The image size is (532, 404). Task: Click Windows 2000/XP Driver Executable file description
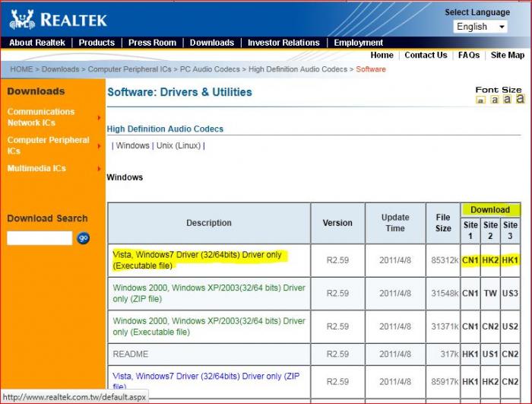tap(209, 326)
